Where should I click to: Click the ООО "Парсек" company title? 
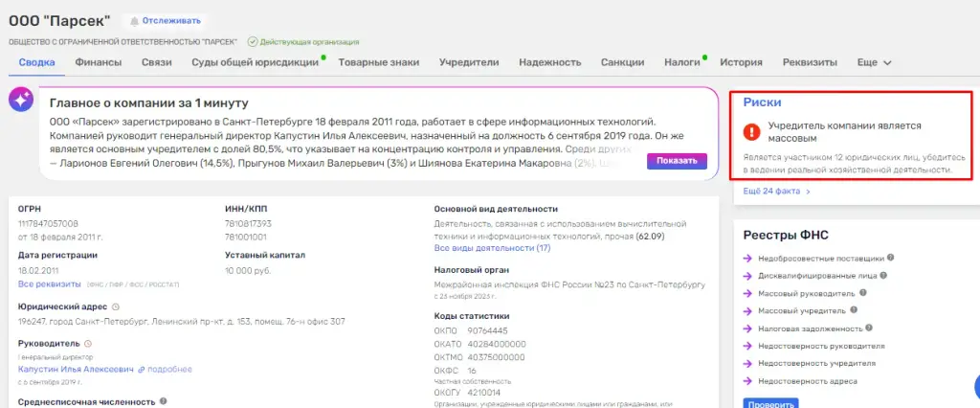coord(59,21)
